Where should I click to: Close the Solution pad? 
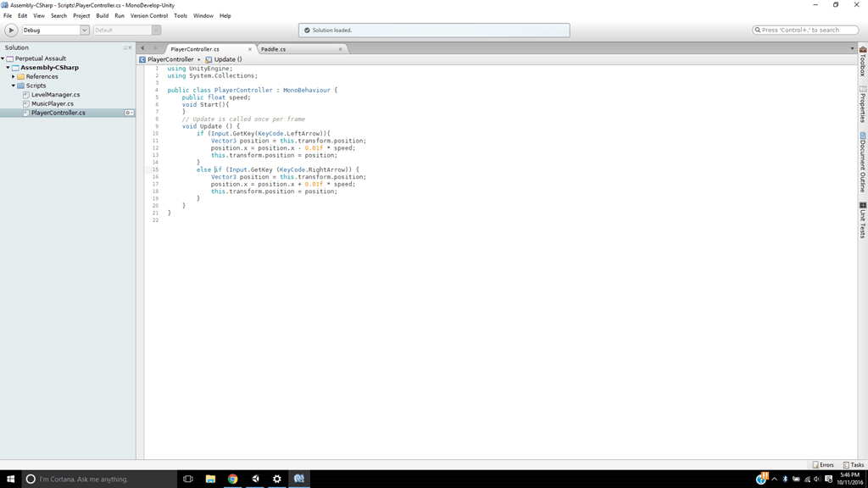pyautogui.click(x=131, y=47)
